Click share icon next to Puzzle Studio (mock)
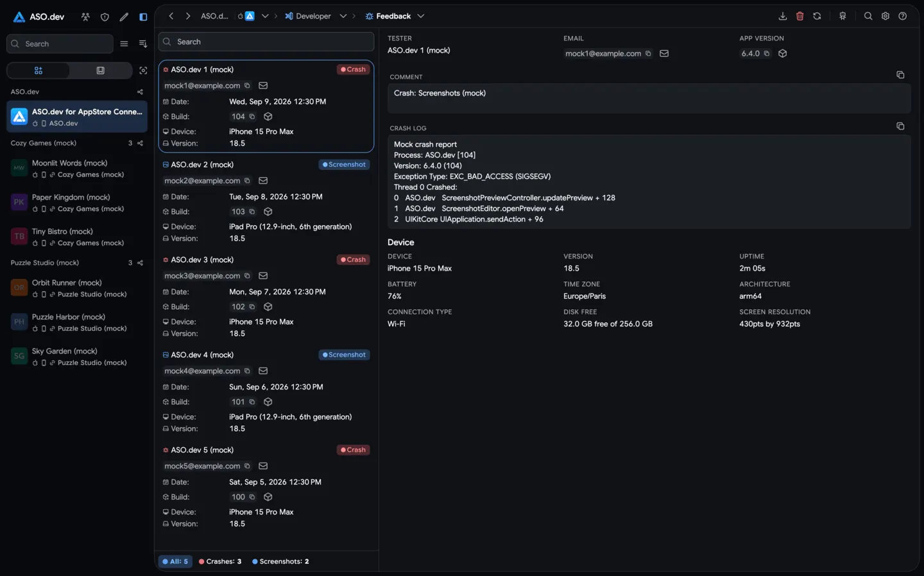This screenshot has width=924, height=576. (140, 263)
